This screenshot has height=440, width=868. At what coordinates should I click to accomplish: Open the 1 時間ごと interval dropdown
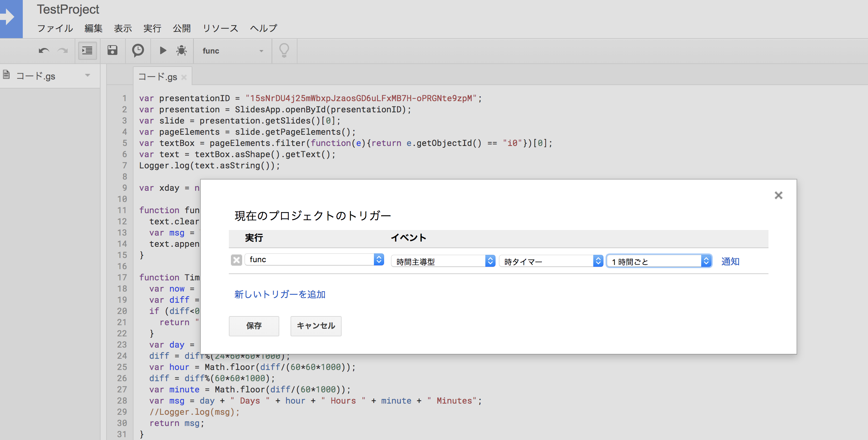[x=659, y=261]
